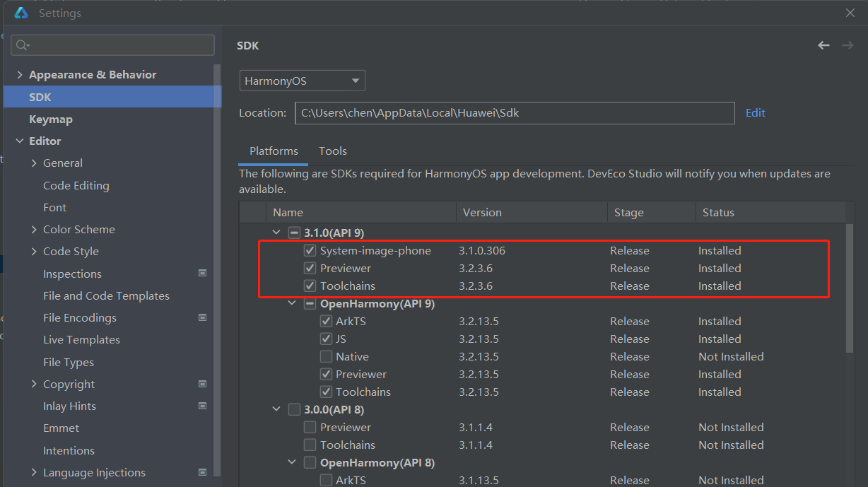This screenshot has width=868, height=487.
Task: Uncheck System-image-phone checkbox
Action: click(310, 250)
